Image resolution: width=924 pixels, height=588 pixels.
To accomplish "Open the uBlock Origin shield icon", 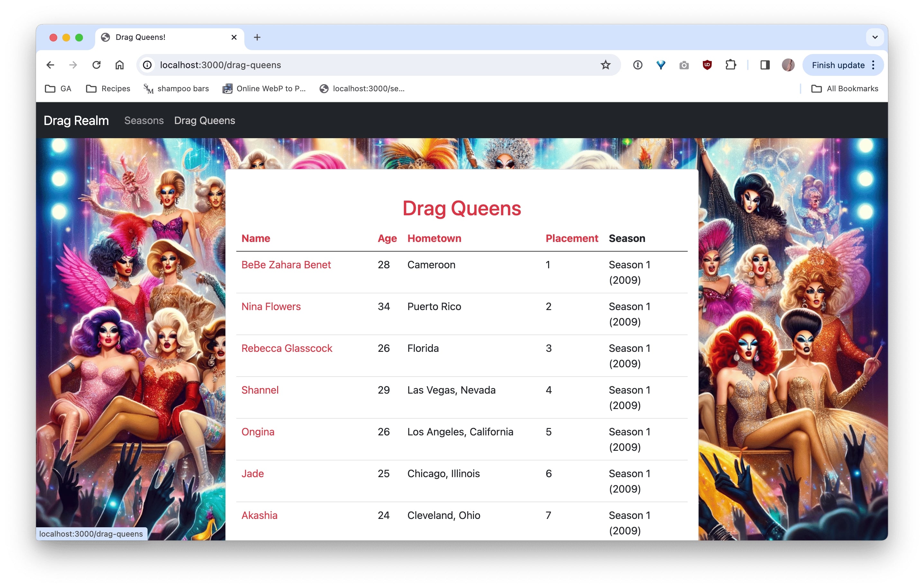I will coord(707,65).
